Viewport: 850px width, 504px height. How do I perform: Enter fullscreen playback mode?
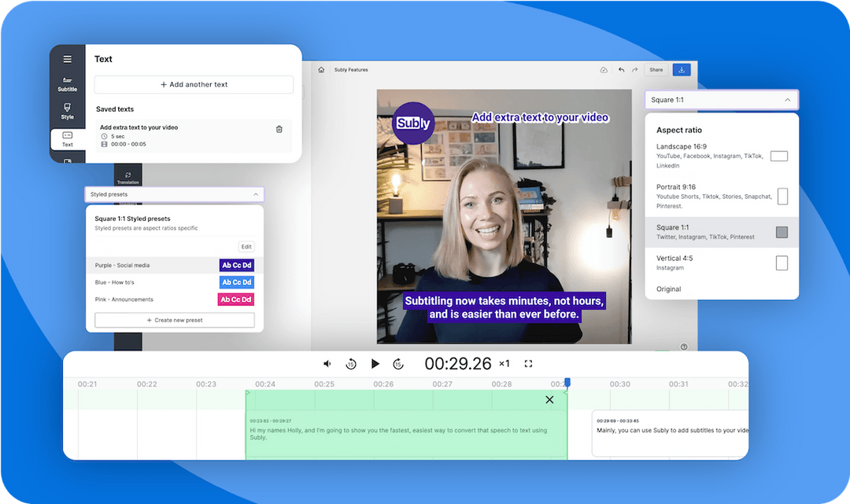528,363
